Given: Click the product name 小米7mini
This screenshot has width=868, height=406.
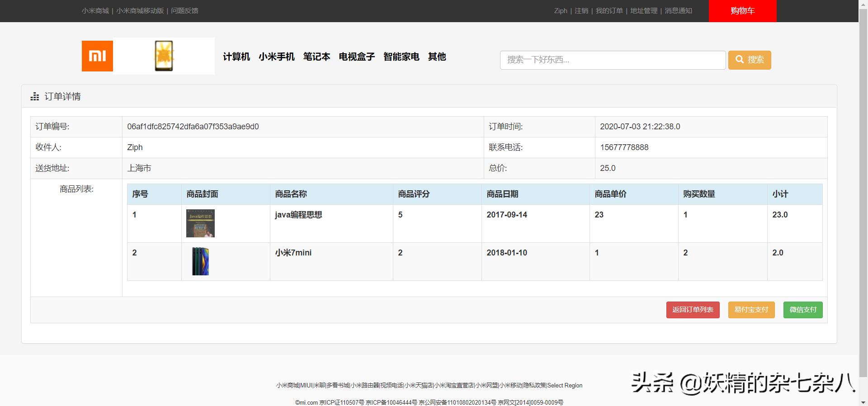Looking at the screenshot, I should [293, 253].
